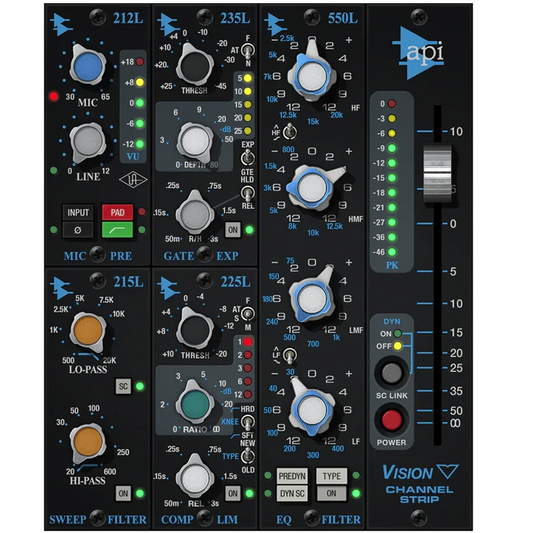Click the SWEEP FILTER label text
The width and height of the screenshot is (533, 533).
tap(98, 519)
